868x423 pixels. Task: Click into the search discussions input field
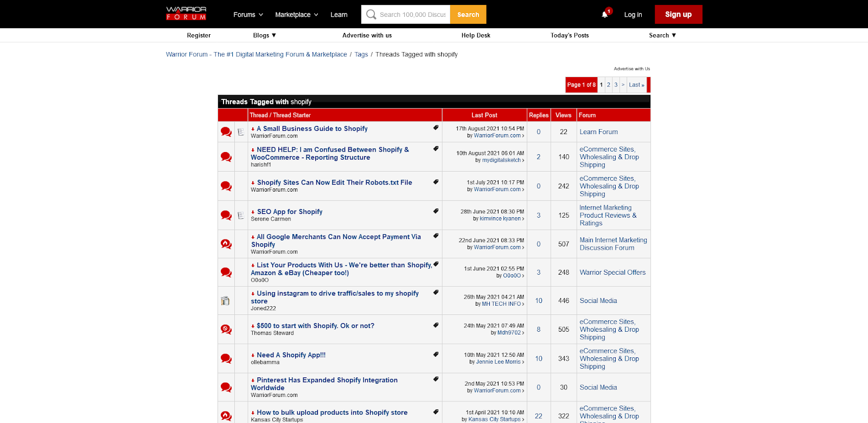tap(412, 15)
